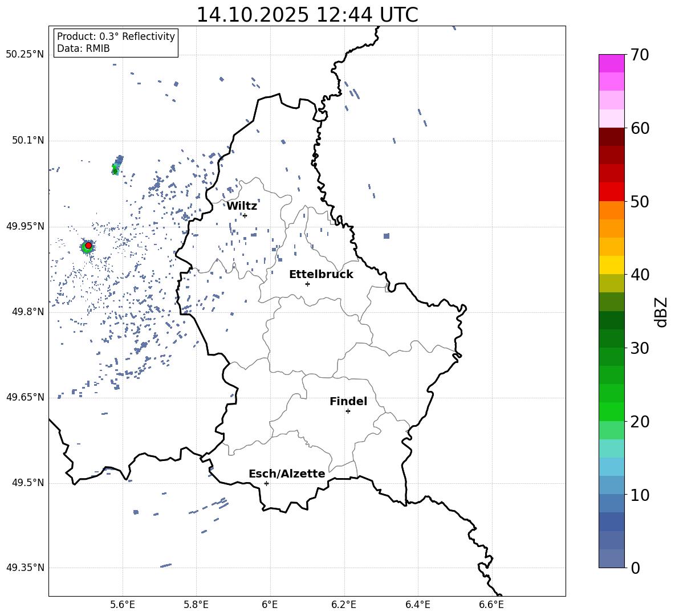Click the Data: RMIB text
675x616 pixels.
pyautogui.click(x=83, y=48)
